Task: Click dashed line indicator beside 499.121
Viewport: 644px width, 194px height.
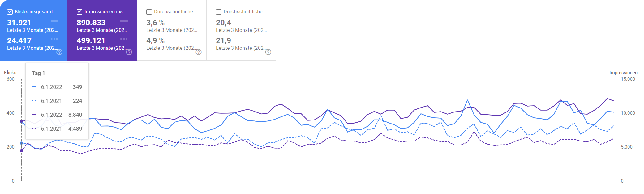Action: coord(124,39)
